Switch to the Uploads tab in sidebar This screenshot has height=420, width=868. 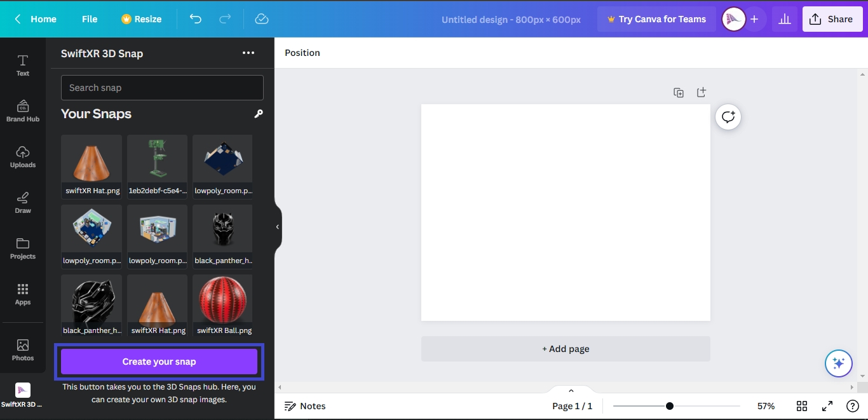[x=23, y=157]
